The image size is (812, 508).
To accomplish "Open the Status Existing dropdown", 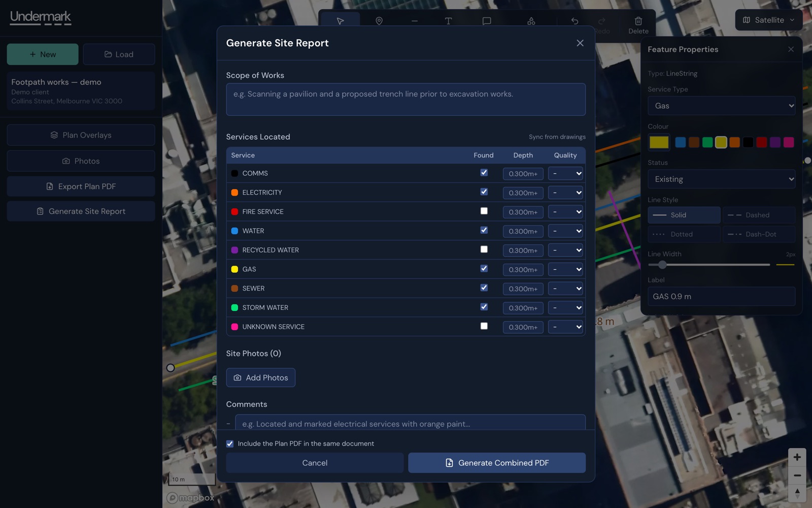I will click(721, 179).
